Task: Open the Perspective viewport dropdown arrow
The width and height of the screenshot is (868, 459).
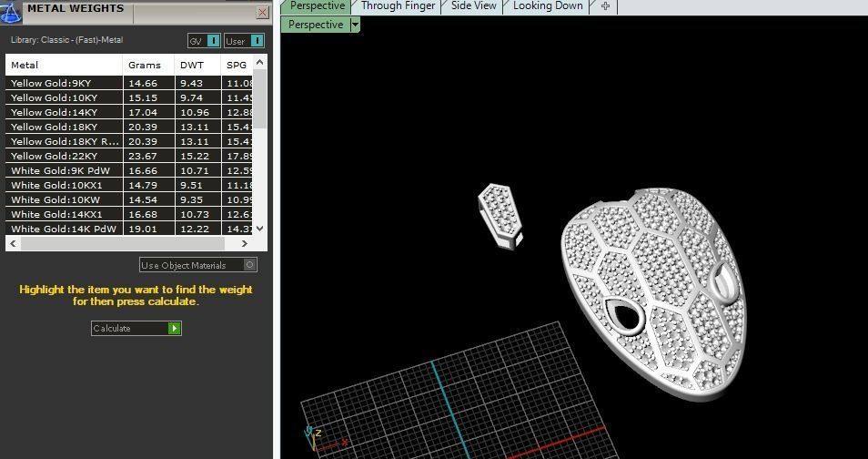Action: 356,25
